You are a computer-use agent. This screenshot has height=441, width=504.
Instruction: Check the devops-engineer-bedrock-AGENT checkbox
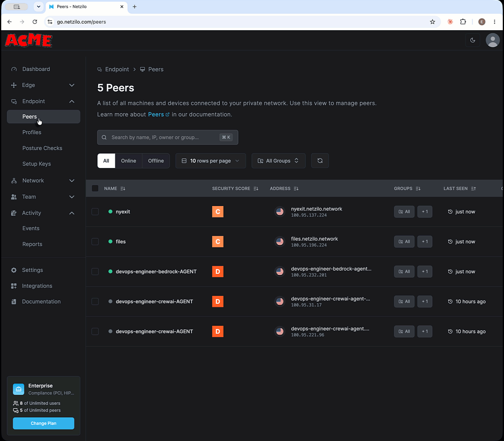coord(95,271)
